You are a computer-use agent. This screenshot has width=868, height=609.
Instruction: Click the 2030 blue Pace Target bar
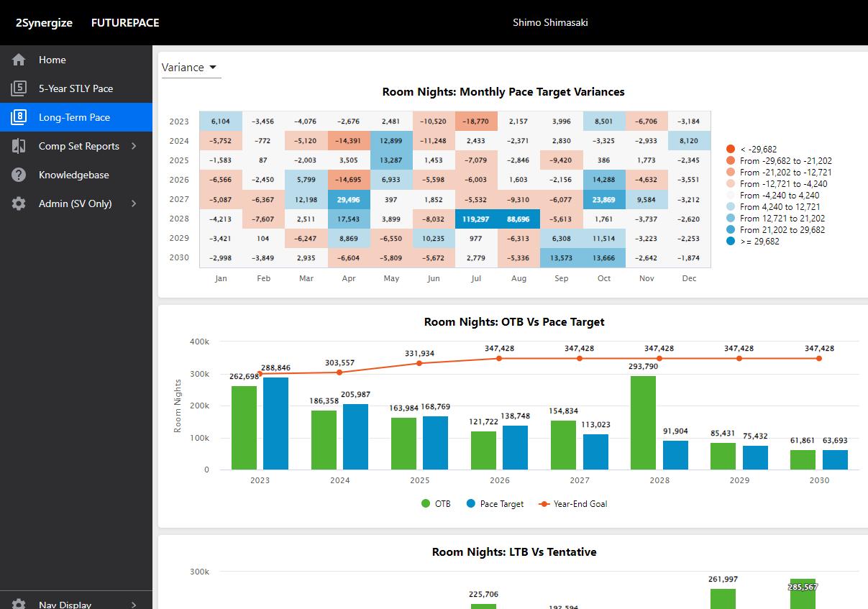[835, 459]
